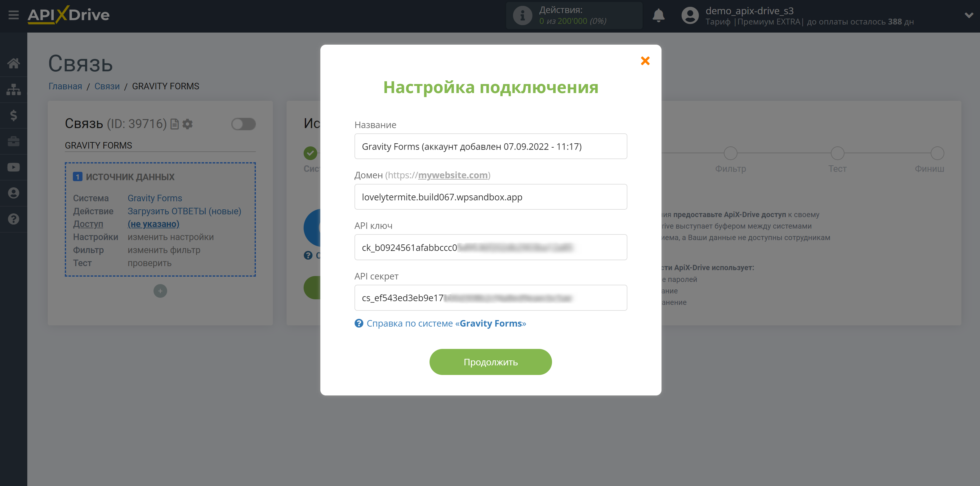Click Загрузить ОТВЕТЫ (новые) action link
This screenshot has height=486, width=980.
click(x=185, y=211)
